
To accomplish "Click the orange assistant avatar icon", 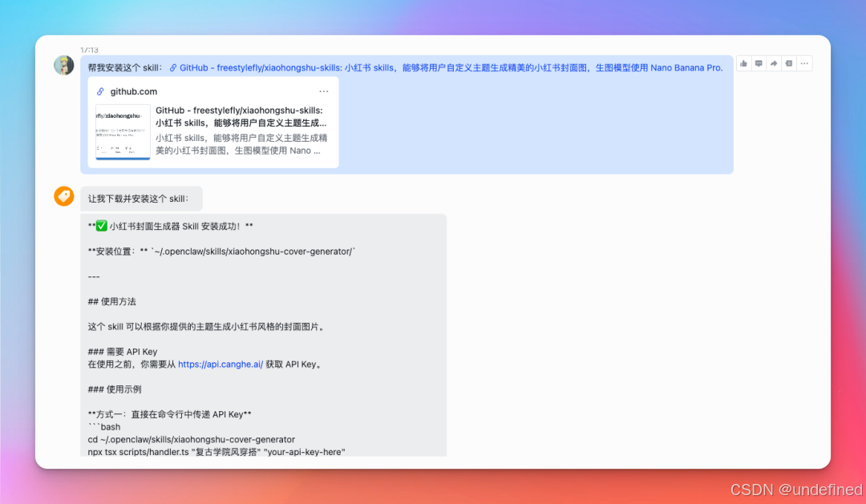I will 63,196.
